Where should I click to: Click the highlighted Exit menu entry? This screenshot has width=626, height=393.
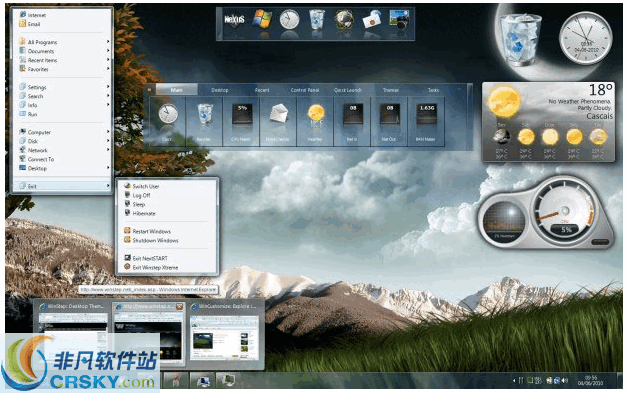coord(62,186)
